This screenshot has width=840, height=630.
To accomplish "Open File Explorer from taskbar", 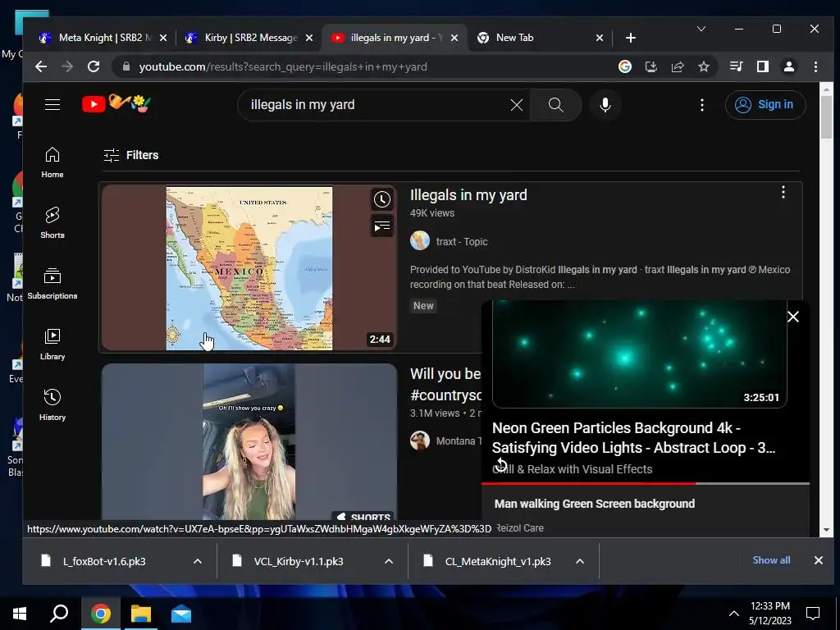I will click(x=141, y=614).
